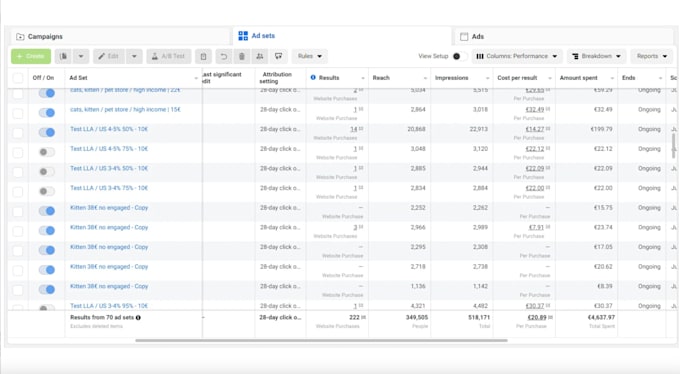The width and height of the screenshot is (680, 374).
Task: Click the €4,637.97 total spent value
Action: tap(601, 317)
